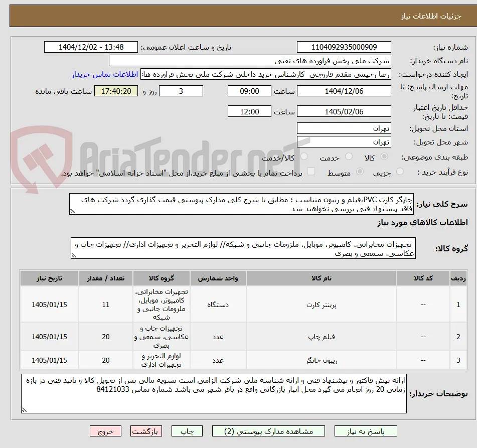Click the deadline date field 1404/12/06
This screenshot has width=477, height=448.
point(344,91)
